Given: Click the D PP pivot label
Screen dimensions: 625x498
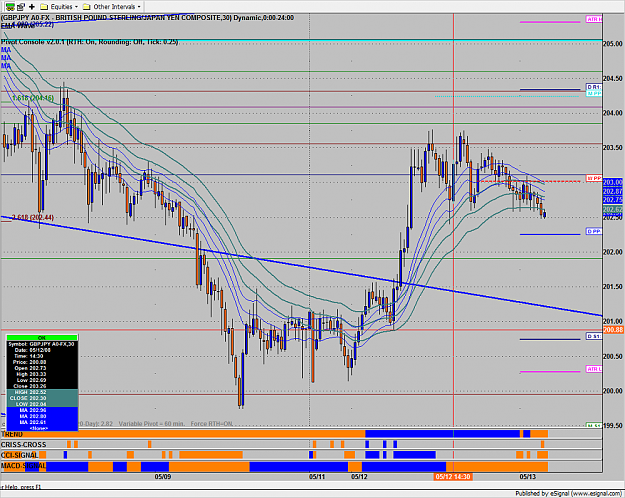Looking at the screenshot, I should [594, 231].
